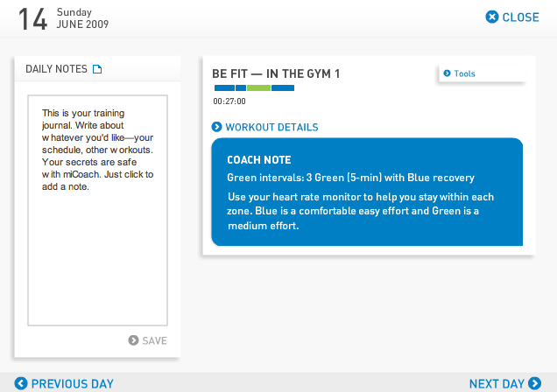557x392 pixels.
Task: Click the Daily Notes page icon
Action: 97,69
